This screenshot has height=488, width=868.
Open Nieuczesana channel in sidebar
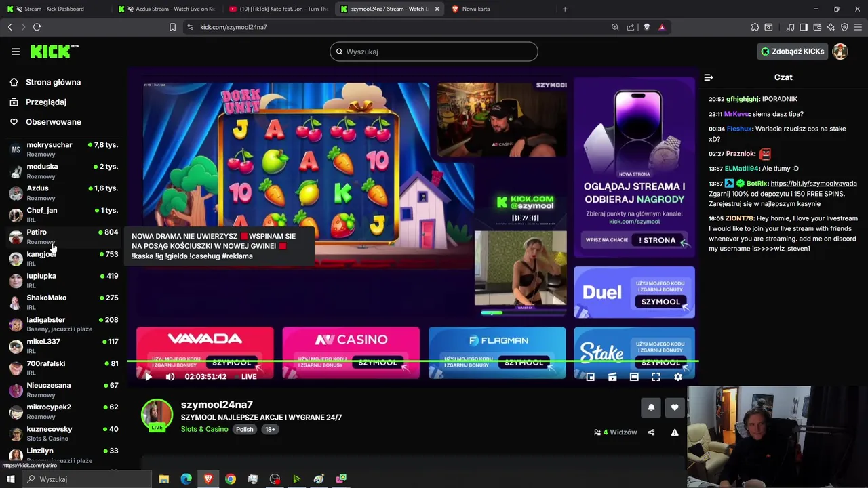pos(63,390)
